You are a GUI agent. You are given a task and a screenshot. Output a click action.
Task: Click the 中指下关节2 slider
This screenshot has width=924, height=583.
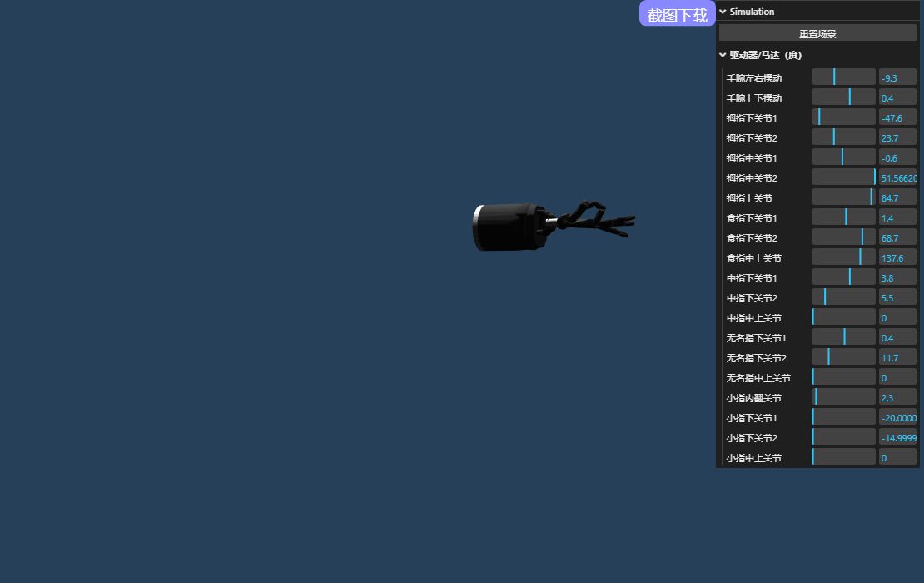(843, 297)
